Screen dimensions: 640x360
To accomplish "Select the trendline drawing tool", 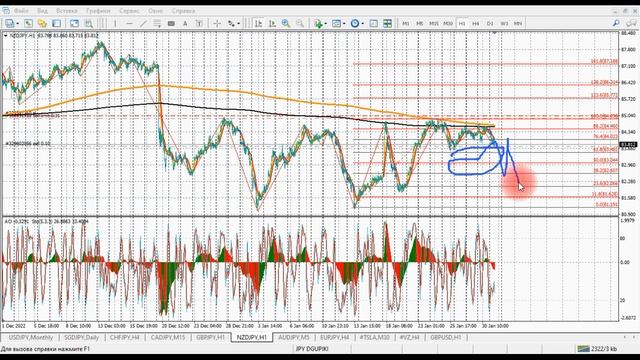I will 143,24.
